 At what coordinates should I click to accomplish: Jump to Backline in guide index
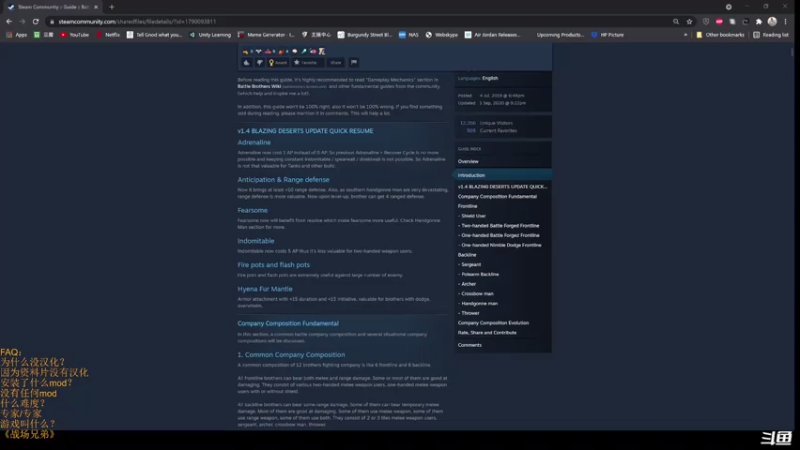[x=467, y=255]
